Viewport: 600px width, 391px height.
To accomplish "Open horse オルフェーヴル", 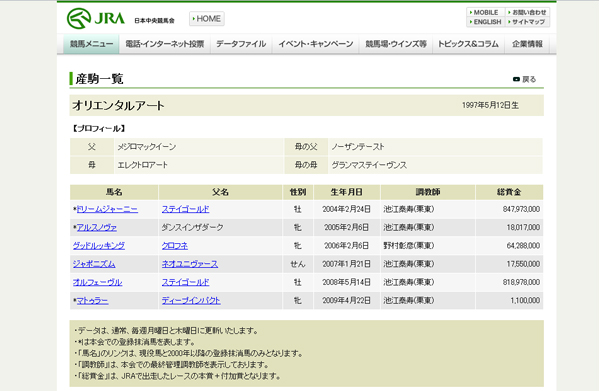I will click(x=98, y=282).
